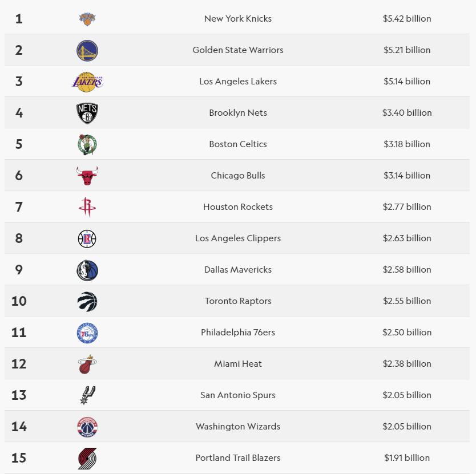Viewport: 476px width, 474px height.
Task: Click the Toronto Raptors claw-ball logo
Action: pyautogui.click(x=87, y=301)
